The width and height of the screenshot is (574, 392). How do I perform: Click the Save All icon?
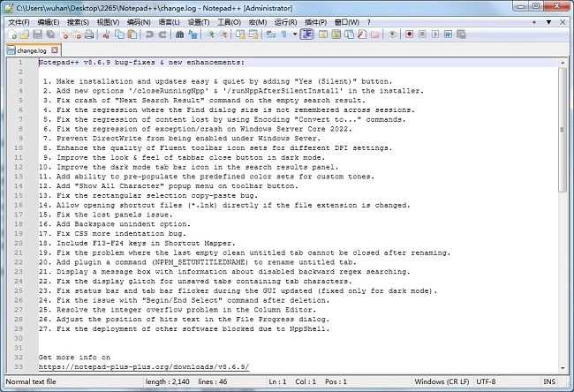pyautogui.click(x=50, y=34)
